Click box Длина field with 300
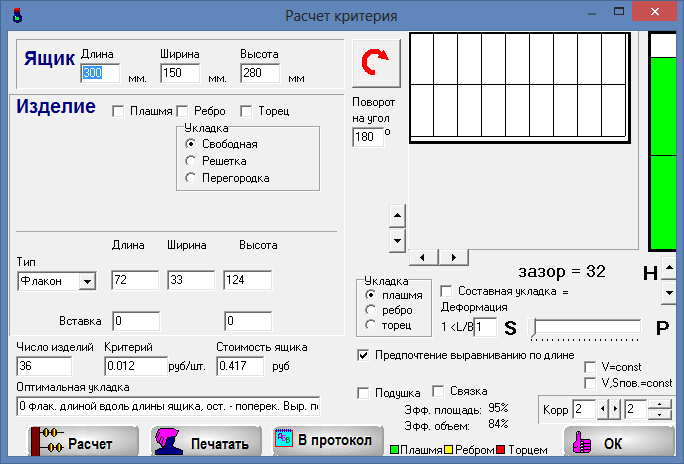The height and width of the screenshot is (464, 684). pyautogui.click(x=100, y=73)
